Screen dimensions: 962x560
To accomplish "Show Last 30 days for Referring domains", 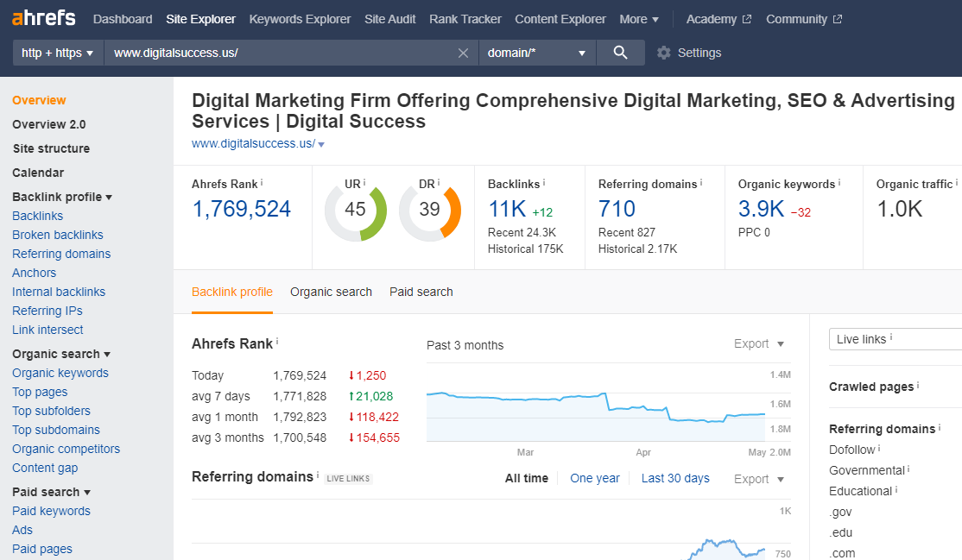I will pos(675,478).
